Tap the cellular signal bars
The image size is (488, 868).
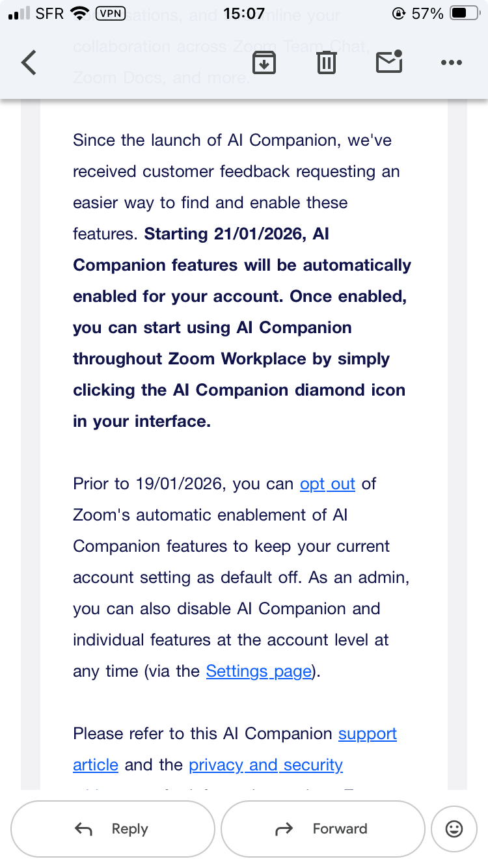(20, 13)
